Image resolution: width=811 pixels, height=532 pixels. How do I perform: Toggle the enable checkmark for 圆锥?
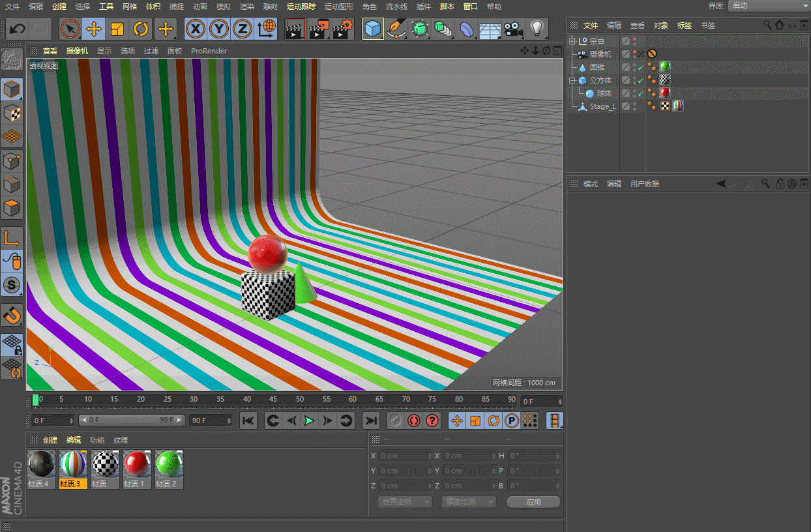tap(641, 68)
